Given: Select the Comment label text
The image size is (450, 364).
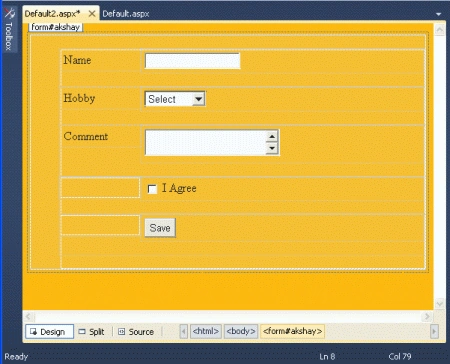Looking at the screenshot, I should click(86, 136).
